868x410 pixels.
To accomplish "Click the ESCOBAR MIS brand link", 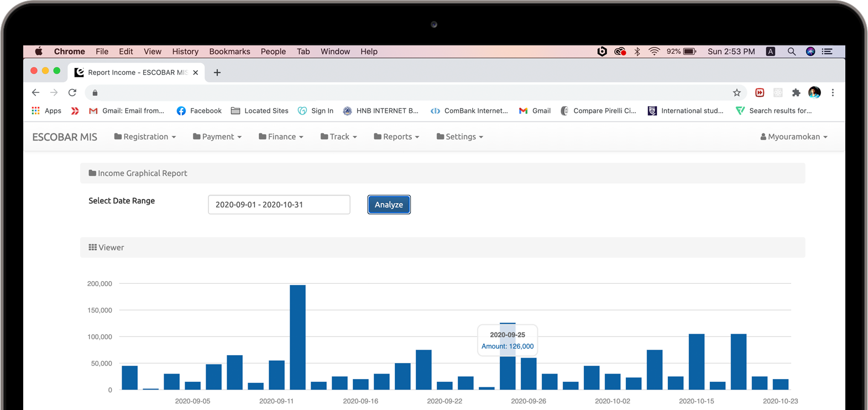I will coord(65,137).
